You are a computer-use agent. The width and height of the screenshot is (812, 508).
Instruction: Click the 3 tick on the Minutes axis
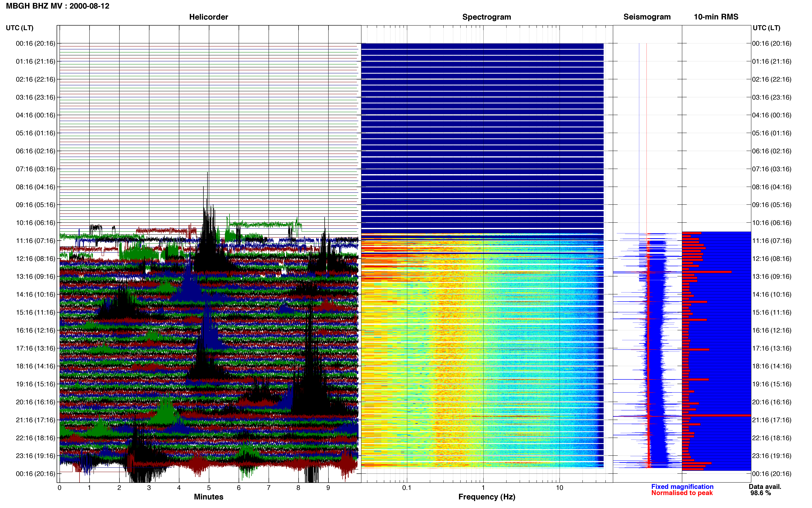[149, 487]
